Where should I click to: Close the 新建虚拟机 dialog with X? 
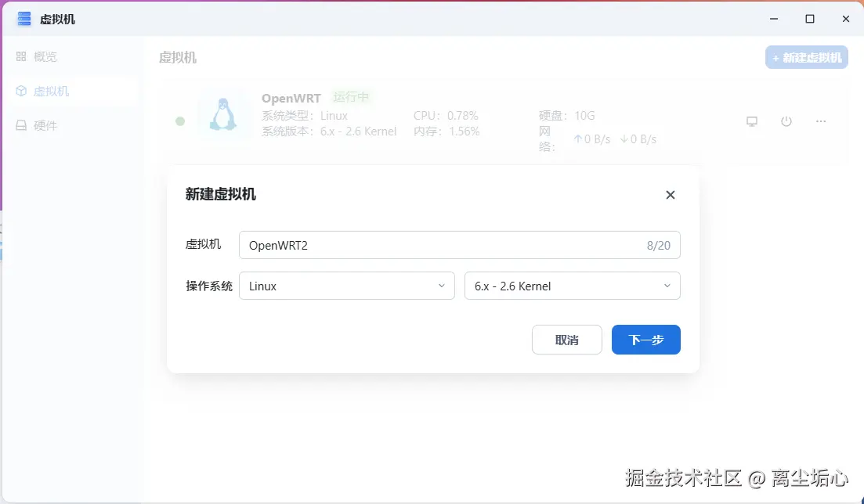coord(670,195)
